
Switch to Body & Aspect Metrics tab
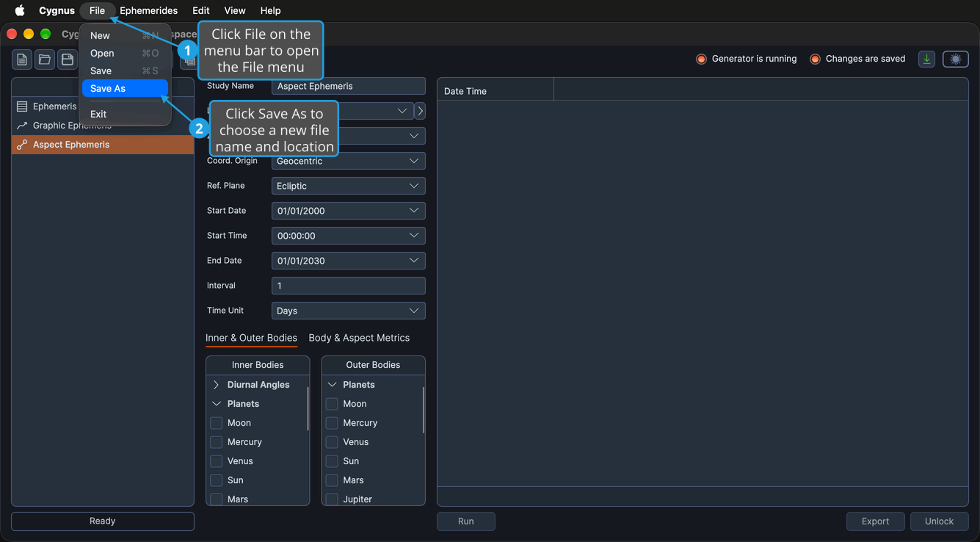pos(359,338)
